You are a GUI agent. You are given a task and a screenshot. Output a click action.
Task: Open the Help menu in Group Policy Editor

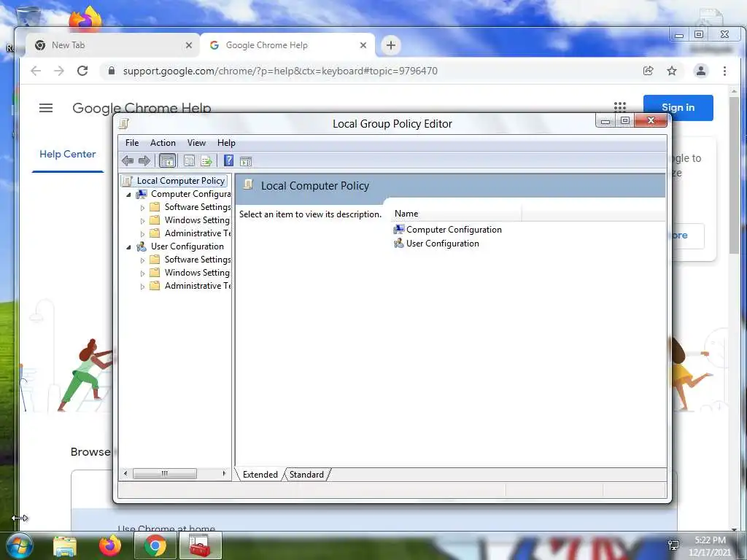click(226, 143)
